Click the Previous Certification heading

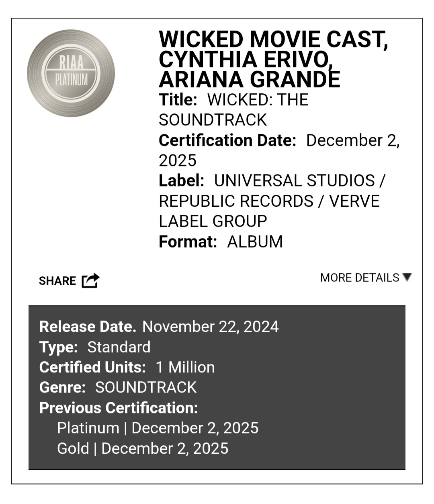tap(119, 407)
